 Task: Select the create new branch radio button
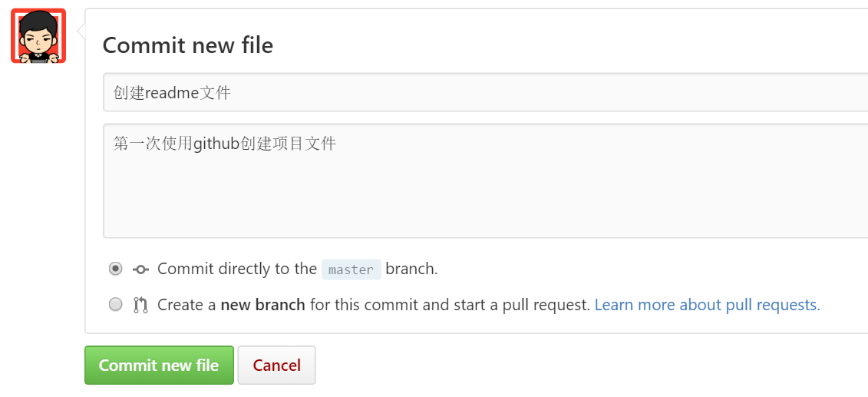point(115,305)
